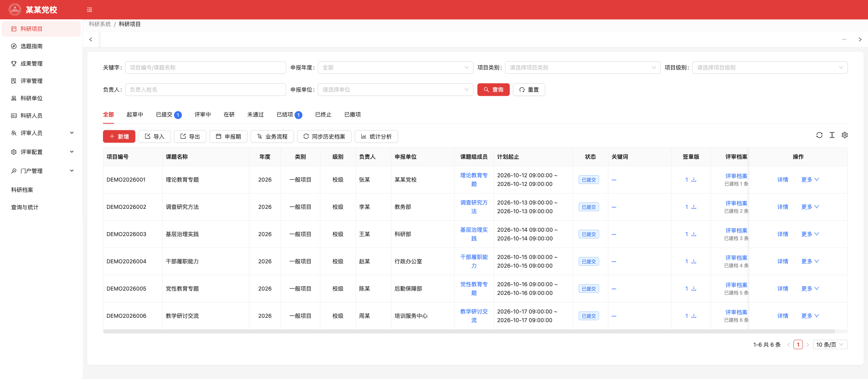The width and height of the screenshot is (868, 379).
Task: Open 评审管理 sidebar item
Action: point(41,81)
